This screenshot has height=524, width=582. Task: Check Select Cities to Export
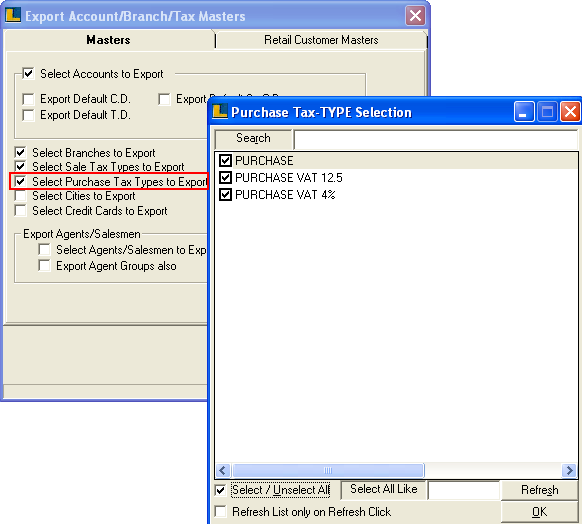click(x=20, y=196)
